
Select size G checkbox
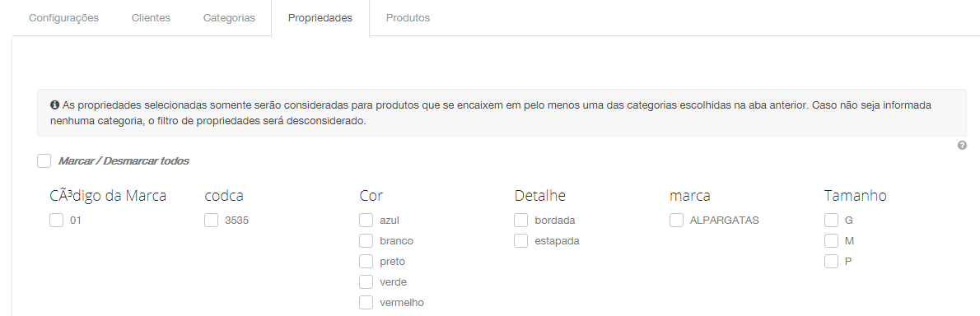[x=831, y=221]
